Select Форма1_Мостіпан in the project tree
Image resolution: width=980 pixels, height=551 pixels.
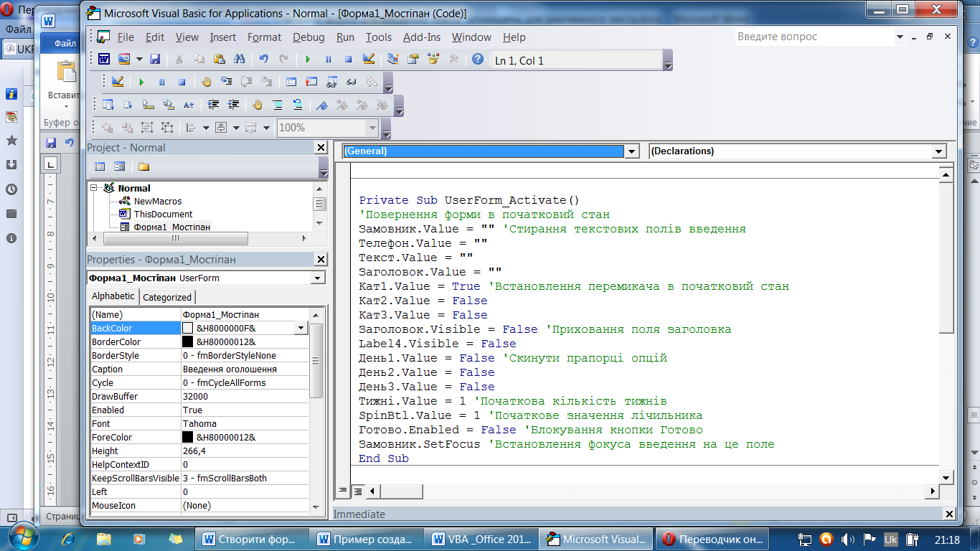(172, 227)
